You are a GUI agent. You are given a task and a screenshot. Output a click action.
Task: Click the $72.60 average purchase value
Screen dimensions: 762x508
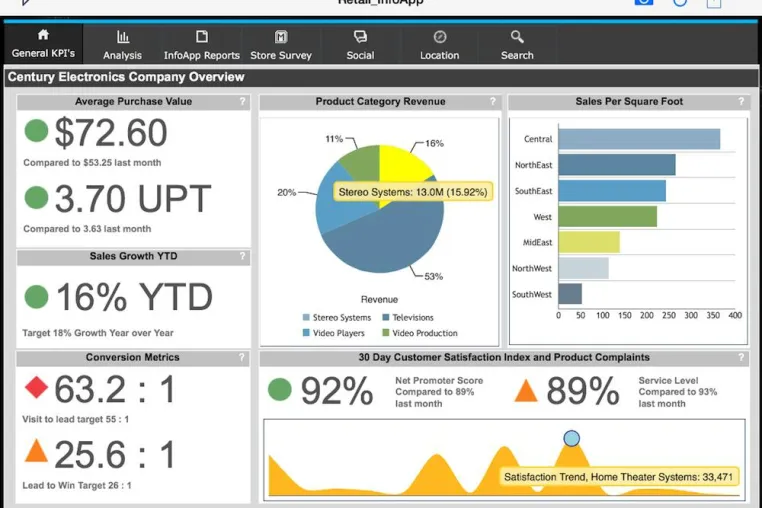[111, 133]
